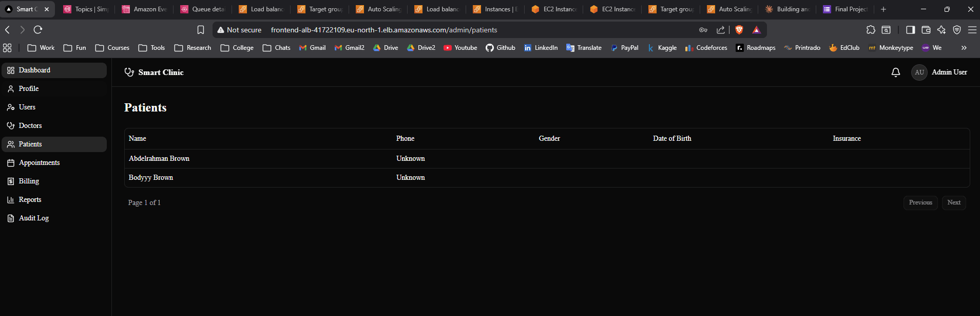Click the AU user avatar
This screenshot has height=316, width=980.
tap(919, 72)
